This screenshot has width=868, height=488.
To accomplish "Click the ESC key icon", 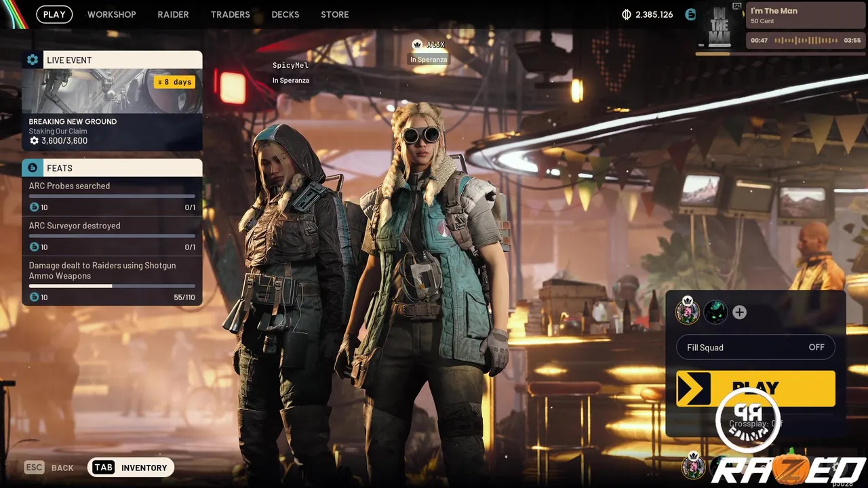I will click(x=34, y=467).
